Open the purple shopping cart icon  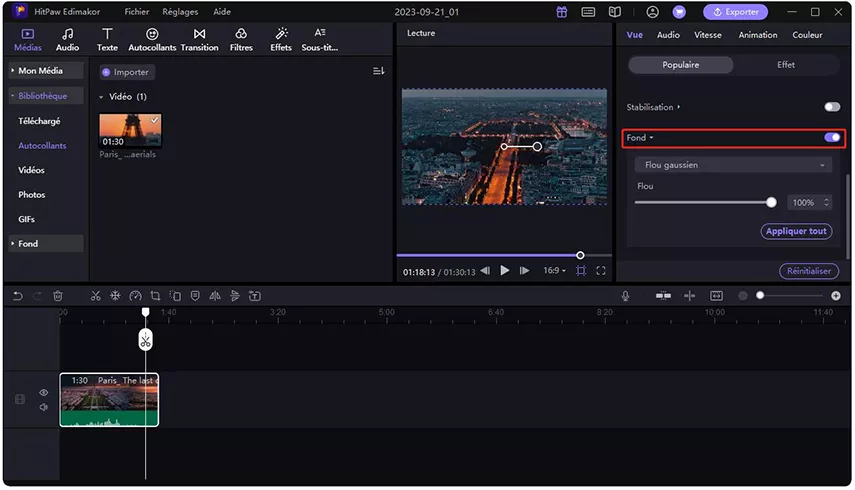pos(679,12)
